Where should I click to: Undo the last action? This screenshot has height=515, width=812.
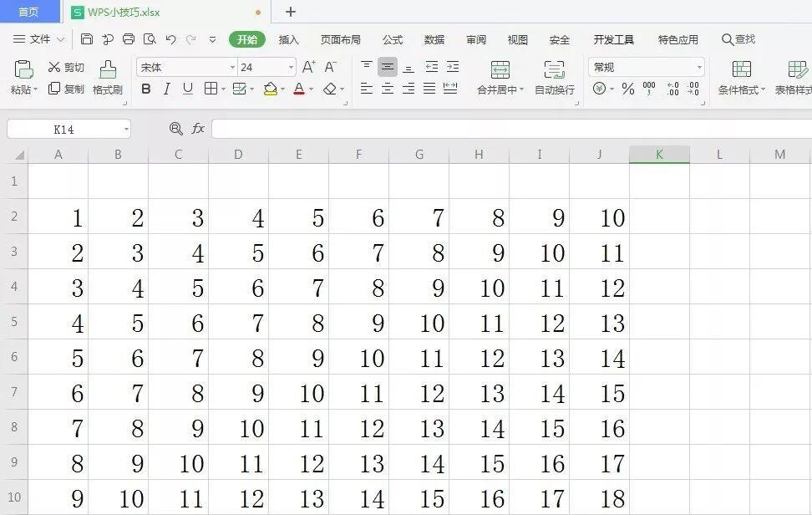tap(170, 39)
